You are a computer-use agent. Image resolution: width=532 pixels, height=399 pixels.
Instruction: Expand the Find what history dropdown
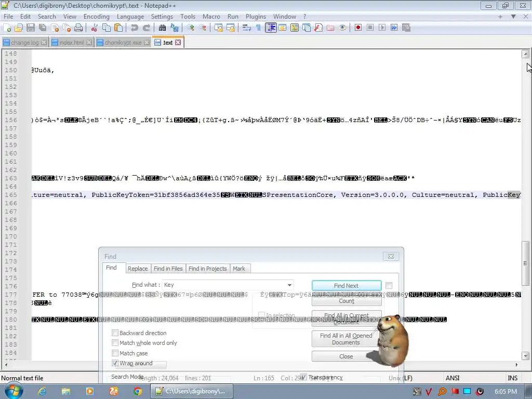[x=289, y=285]
